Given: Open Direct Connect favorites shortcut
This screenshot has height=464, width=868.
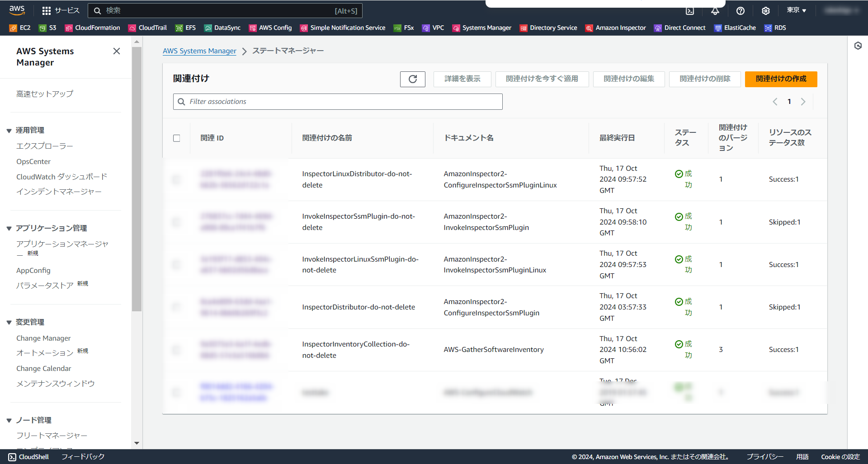Looking at the screenshot, I should (x=680, y=28).
